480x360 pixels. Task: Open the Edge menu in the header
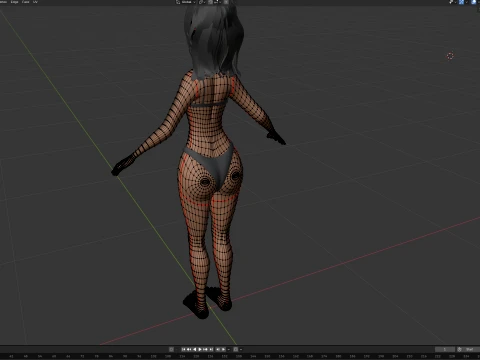coord(14,2)
